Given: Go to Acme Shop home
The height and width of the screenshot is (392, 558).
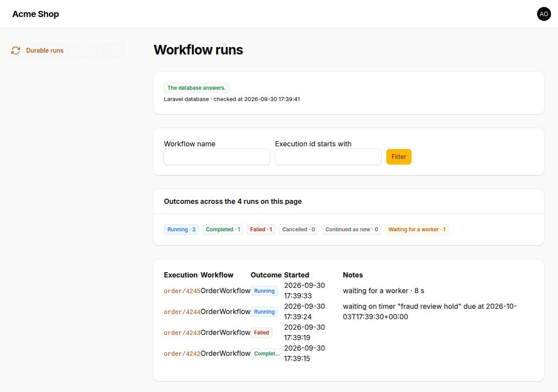Looking at the screenshot, I should (36, 14).
